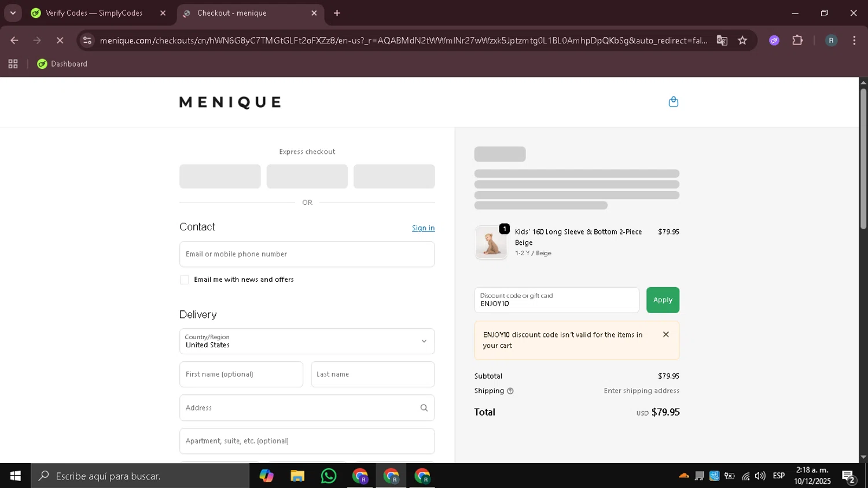Screen dimensions: 868x488
Task: Click the first Express checkout placeholder button
Action: [220, 177]
